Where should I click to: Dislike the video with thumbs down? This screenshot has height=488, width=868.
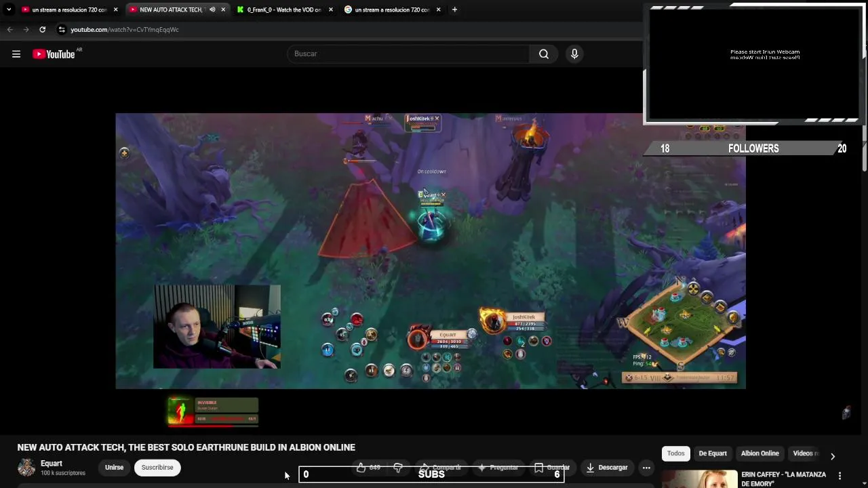point(398,468)
